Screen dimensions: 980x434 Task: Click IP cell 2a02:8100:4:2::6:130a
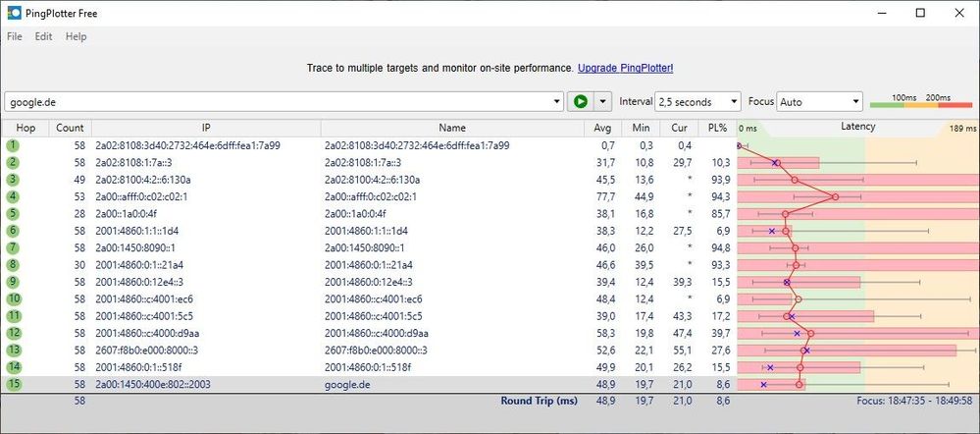143,180
